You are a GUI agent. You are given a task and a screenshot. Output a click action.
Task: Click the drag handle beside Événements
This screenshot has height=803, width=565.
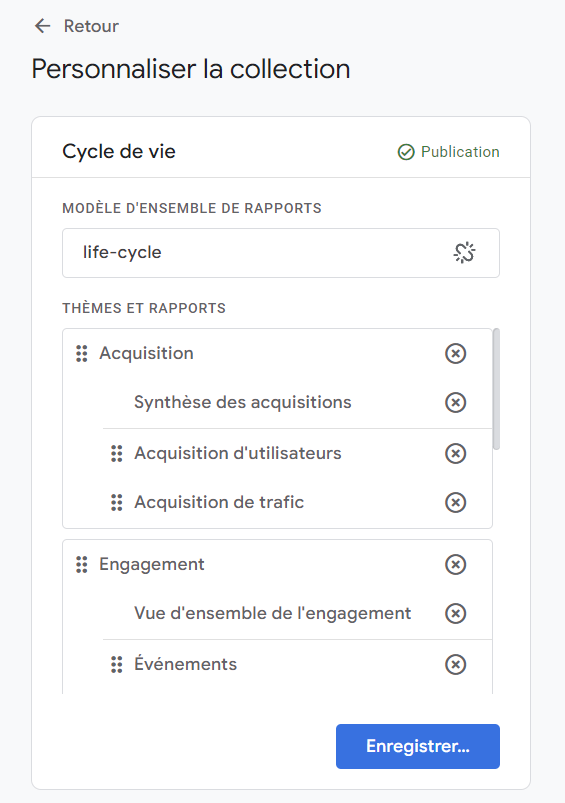[117, 664]
